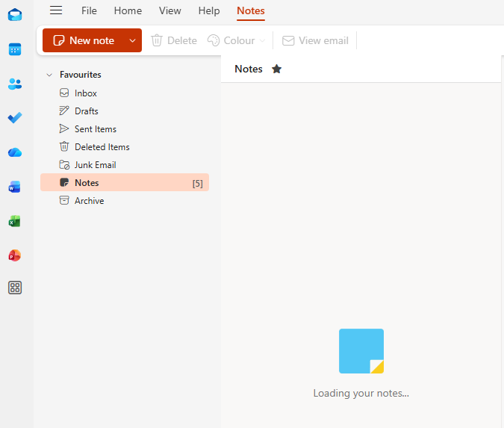504x428 pixels.
Task: Open the Mail app icon in sidebar
Action: 15,15
